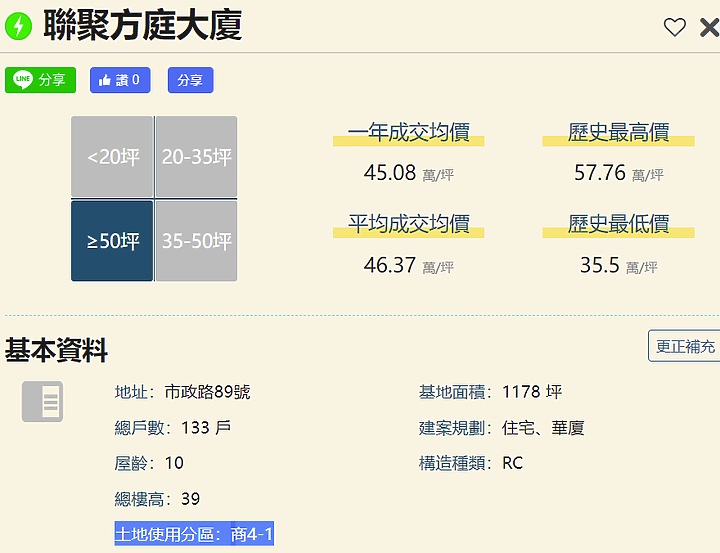Click the 聯聚方庭大廈 building title
Image resolution: width=720 pixels, height=553 pixels.
pyautogui.click(x=142, y=26)
